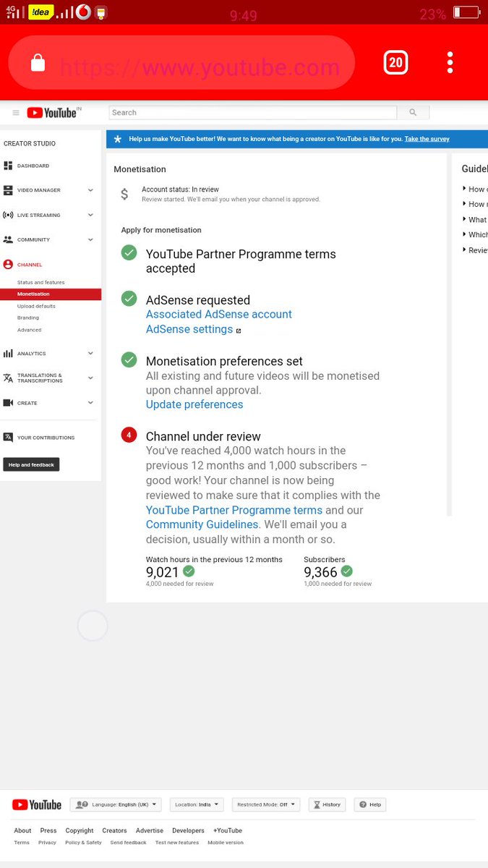Open the Location: India dropdown
Viewport: 488px width, 868px height.
click(197, 804)
